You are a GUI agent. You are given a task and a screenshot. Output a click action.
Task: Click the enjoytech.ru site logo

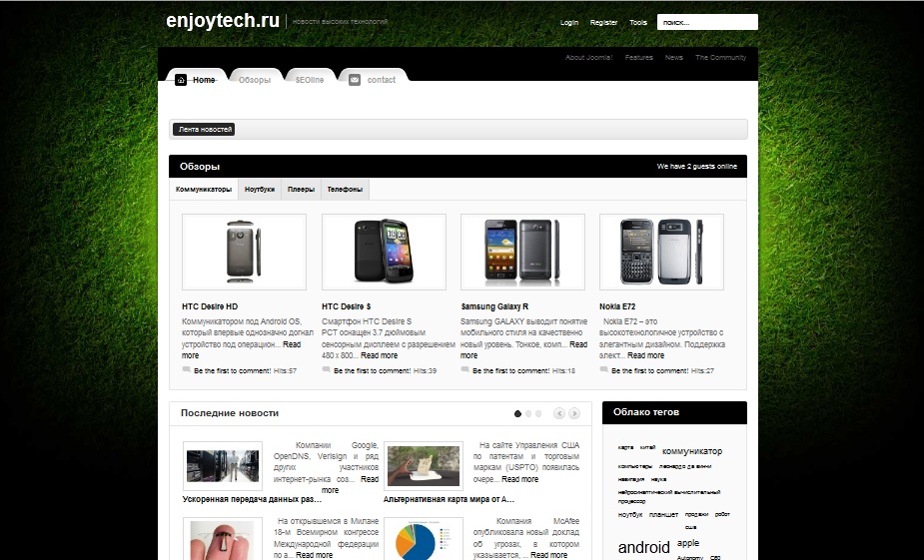click(223, 21)
